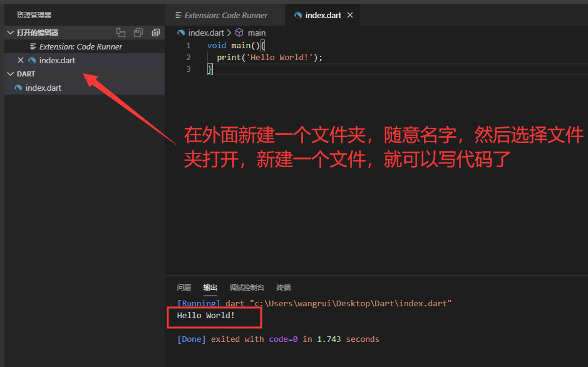Open index.dart under the DART folder

pos(85,88)
